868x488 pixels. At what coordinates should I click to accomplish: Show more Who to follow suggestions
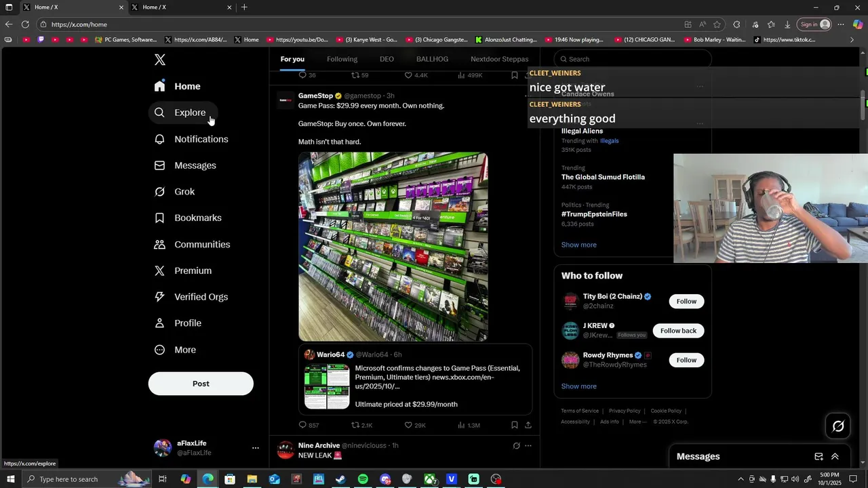[x=578, y=386]
